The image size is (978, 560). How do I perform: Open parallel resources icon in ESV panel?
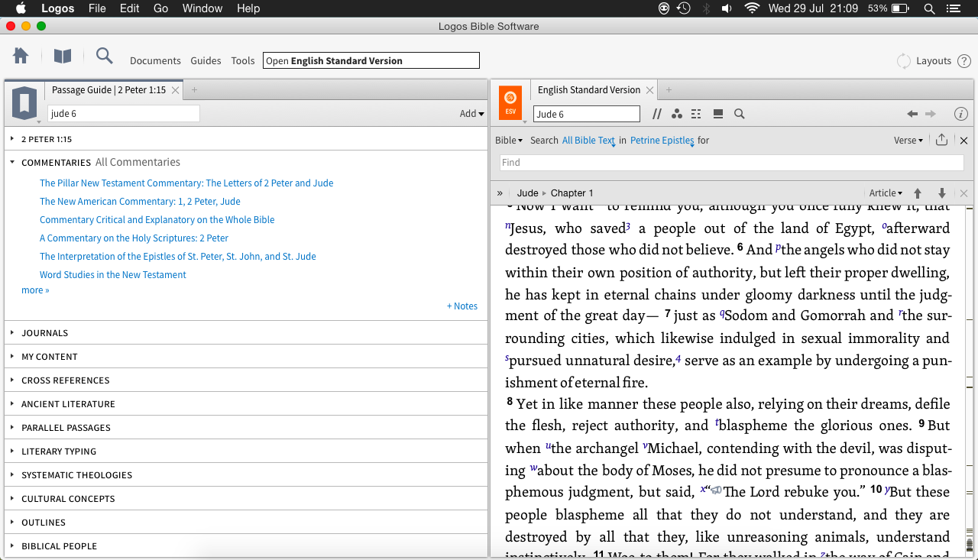click(656, 114)
